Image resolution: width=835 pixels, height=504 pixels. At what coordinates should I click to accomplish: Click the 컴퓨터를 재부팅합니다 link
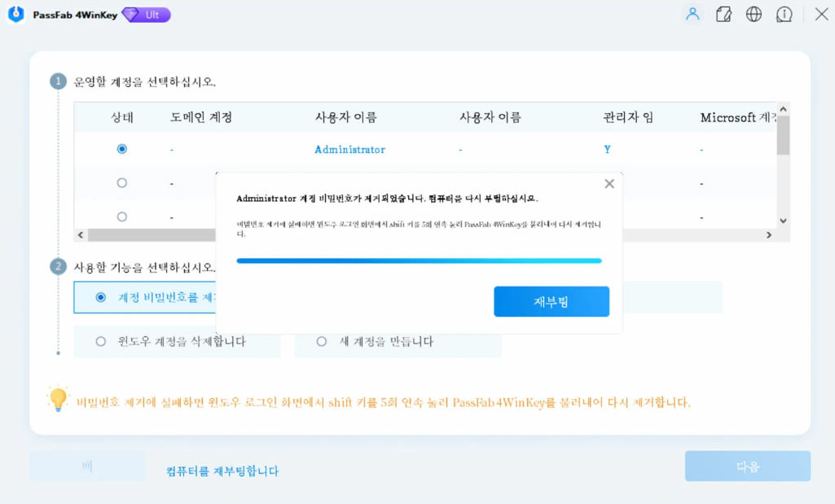coord(222,471)
